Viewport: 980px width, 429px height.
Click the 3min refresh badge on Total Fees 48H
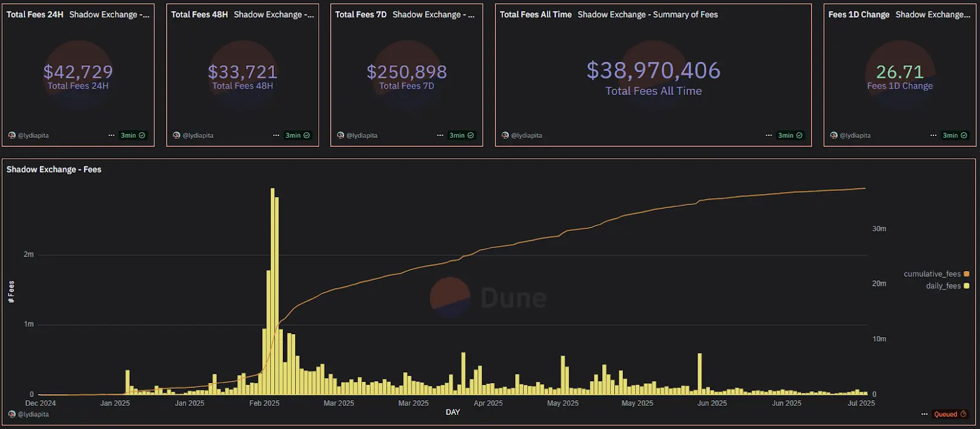pos(298,135)
